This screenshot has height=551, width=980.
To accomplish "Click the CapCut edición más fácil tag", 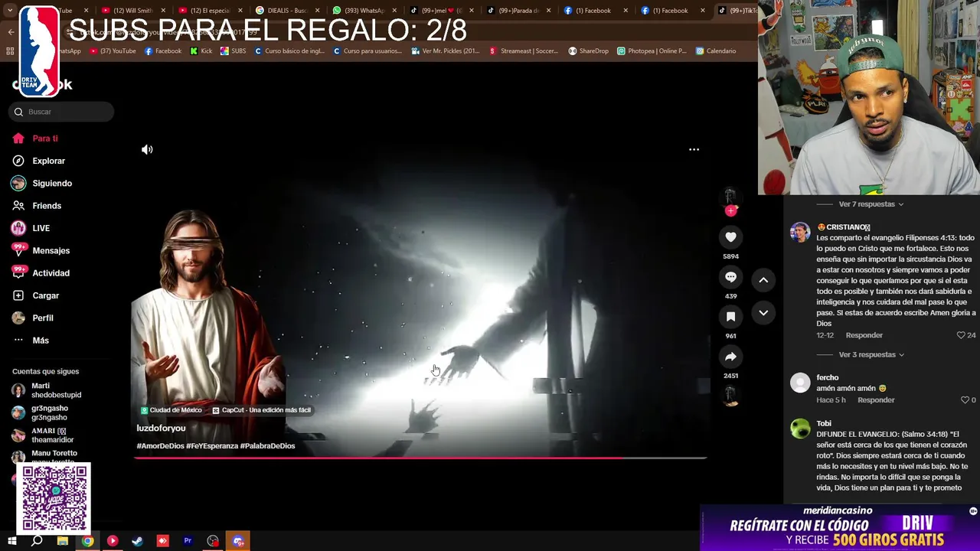I will click(261, 410).
